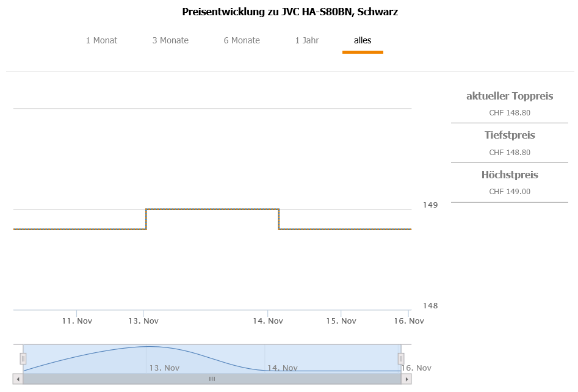Click the aktueller Toppreis heading

[x=510, y=96]
